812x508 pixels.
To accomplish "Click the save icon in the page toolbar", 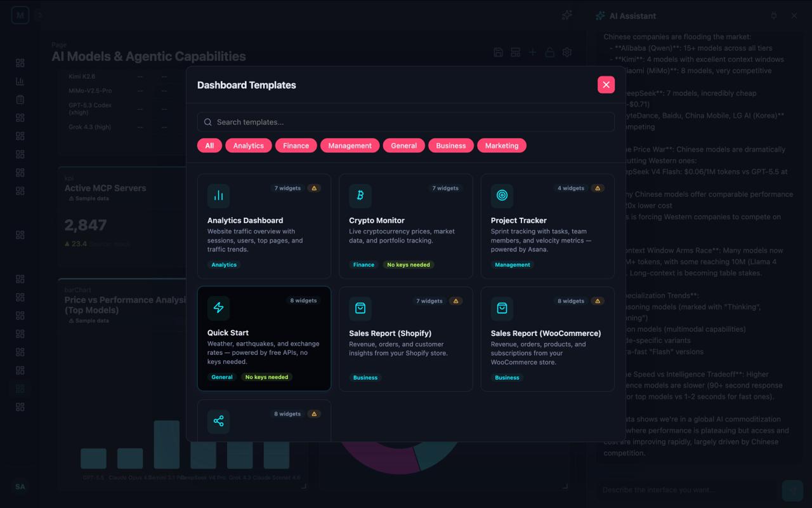I will [x=498, y=52].
